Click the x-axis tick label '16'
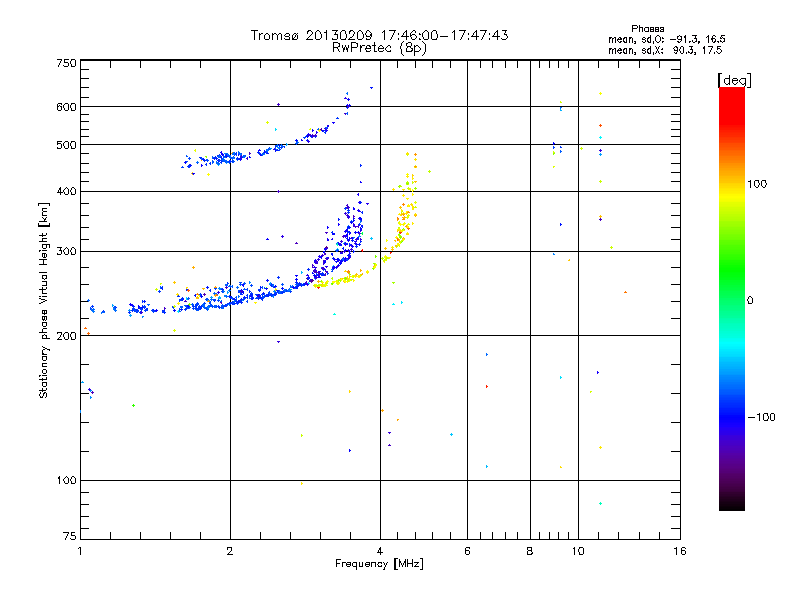The width and height of the screenshot is (800, 600). click(x=680, y=551)
